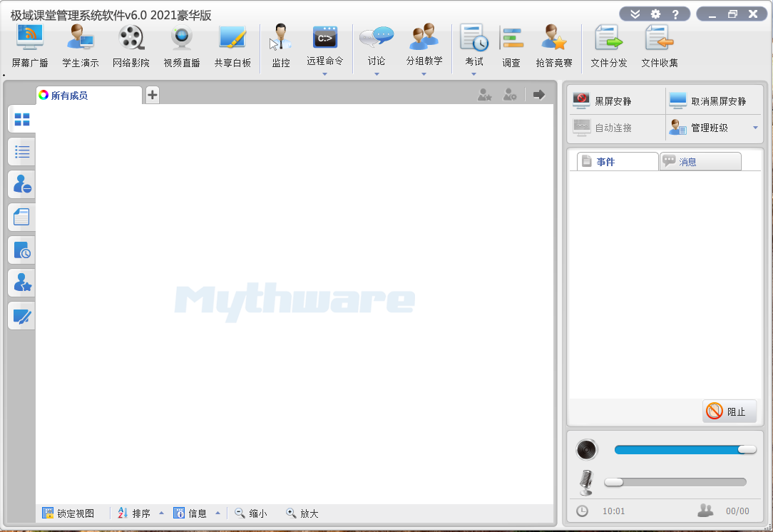Expand Remote Command (远程命令) dropdown arrow
Screen dimensions: 773x532
pyautogui.click(x=325, y=74)
